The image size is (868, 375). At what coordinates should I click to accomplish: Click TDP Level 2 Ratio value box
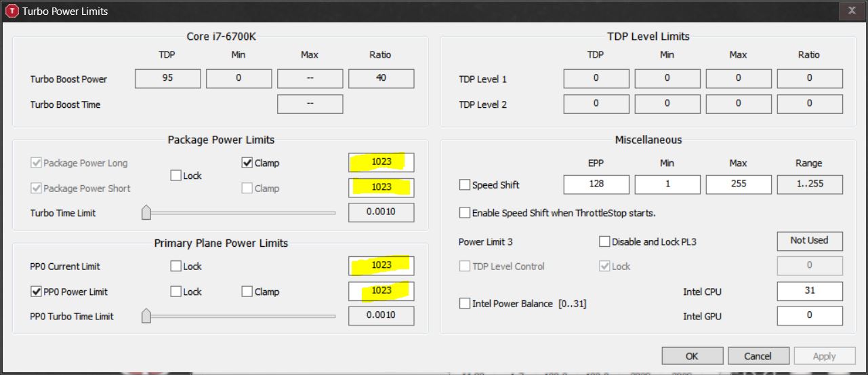click(x=810, y=104)
